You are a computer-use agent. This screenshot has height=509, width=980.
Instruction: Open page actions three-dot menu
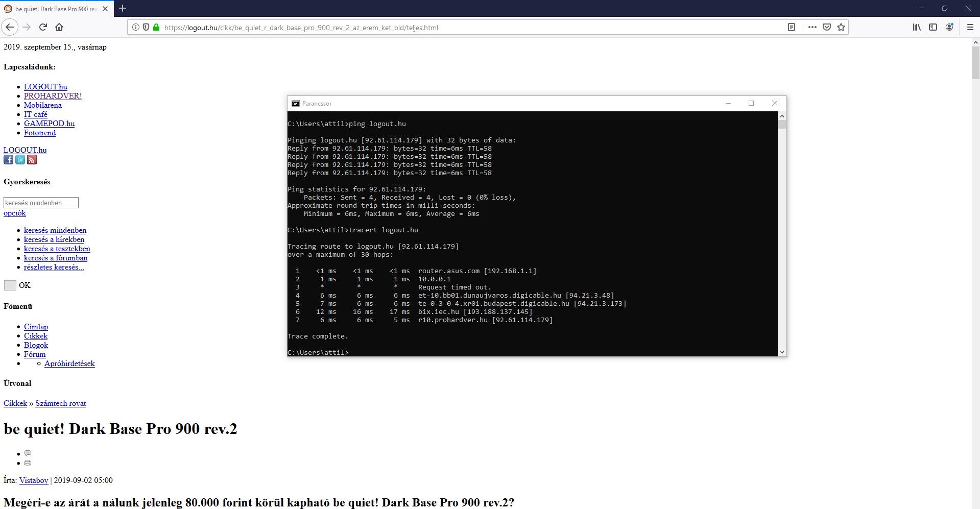[812, 28]
